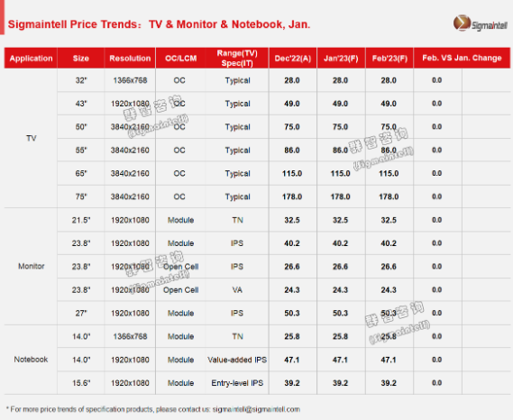513x420 pixels.
Task: Select the Size column header
Action: tap(81, 59)
